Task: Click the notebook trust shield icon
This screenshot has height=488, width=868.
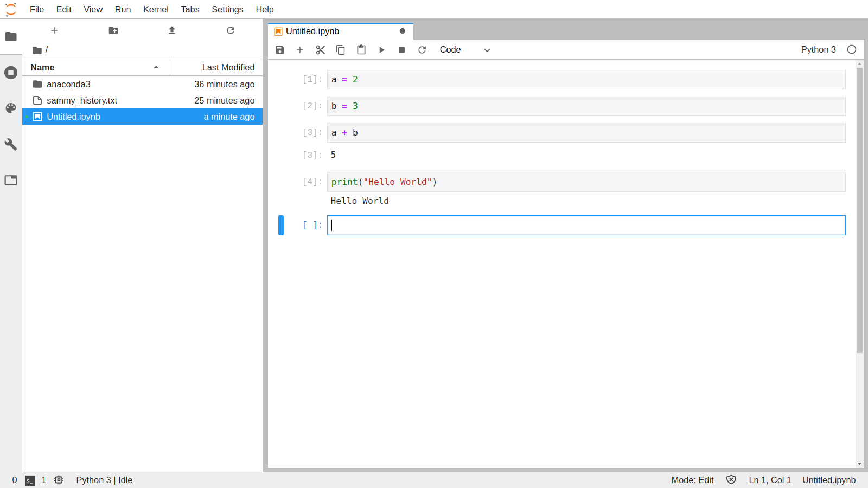Action: tap(731, 480)
